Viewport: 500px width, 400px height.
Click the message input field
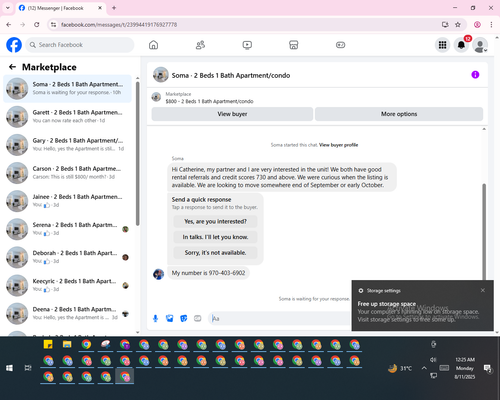pyautogui.click(x=280, y=318)
